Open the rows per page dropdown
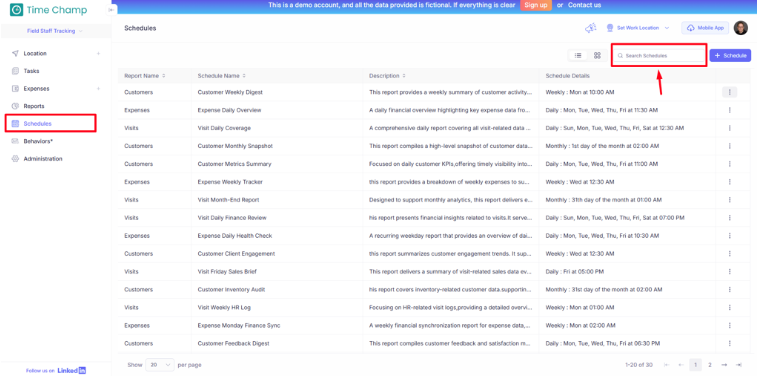Image resolution: width=757 pixels, height=380 pixels. click(x=160, y=365)
